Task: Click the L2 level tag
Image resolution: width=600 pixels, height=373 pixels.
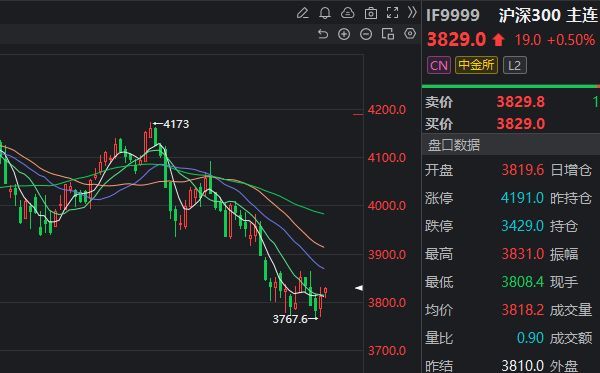Action: pyautogui.click(x=515, y=65)
